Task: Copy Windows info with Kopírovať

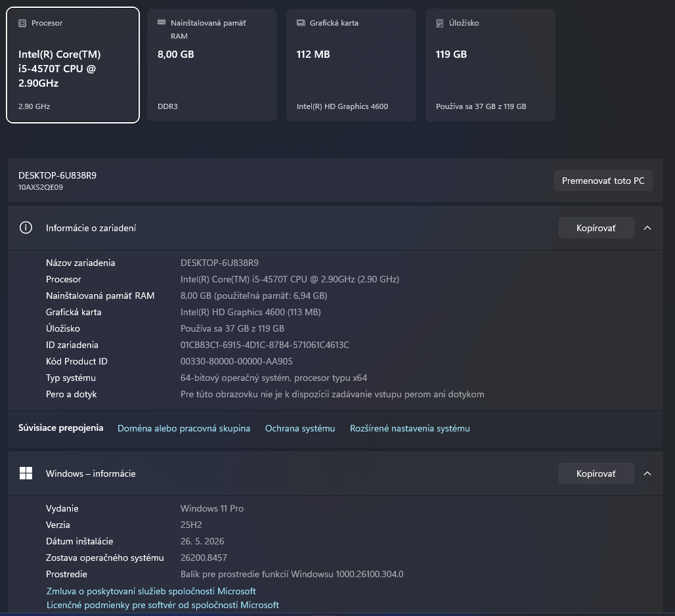Action: point(596,473)
